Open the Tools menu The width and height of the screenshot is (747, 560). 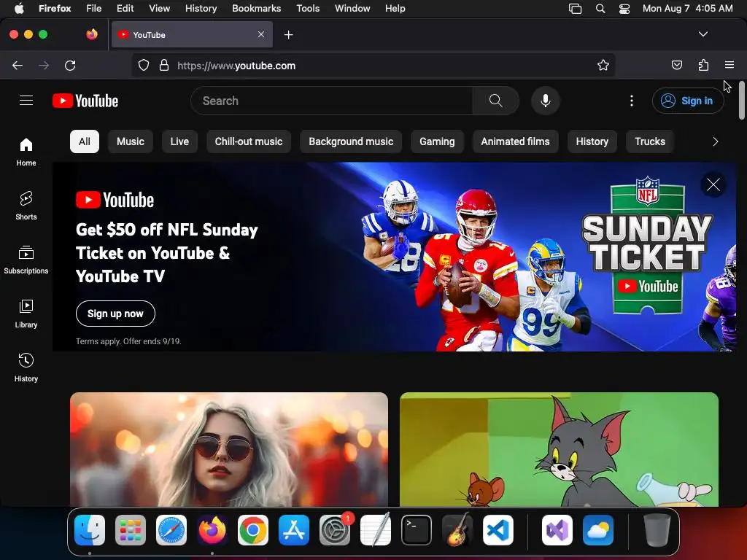point(308,9)
